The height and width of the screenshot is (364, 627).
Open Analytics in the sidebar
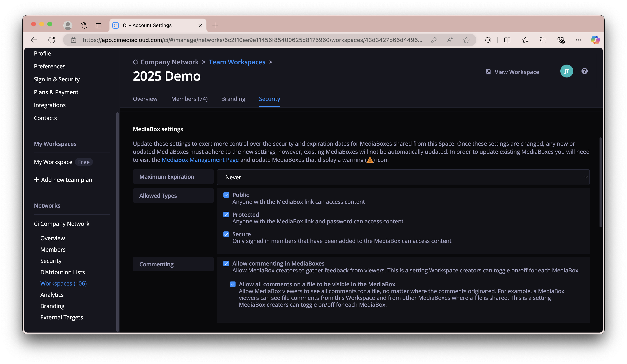(52, 295)
